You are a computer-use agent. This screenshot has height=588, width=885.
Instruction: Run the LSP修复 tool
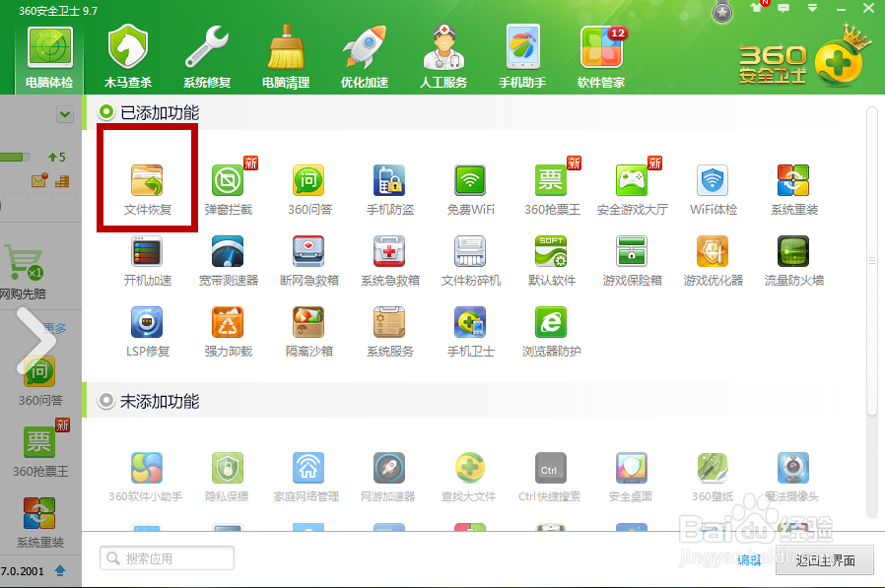click(x=147, y=332)
